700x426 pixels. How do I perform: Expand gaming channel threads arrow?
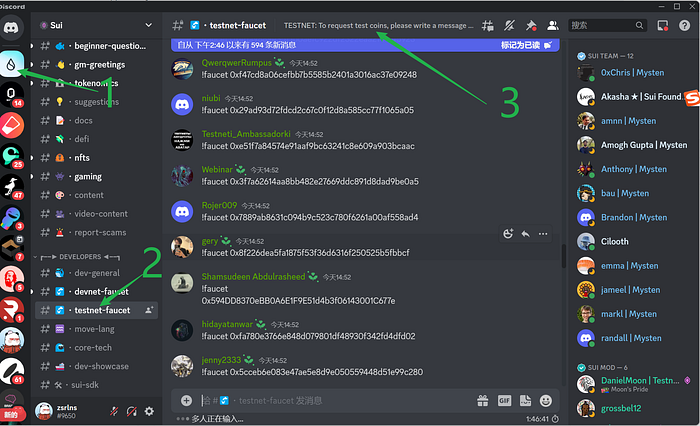coord(32,176)
